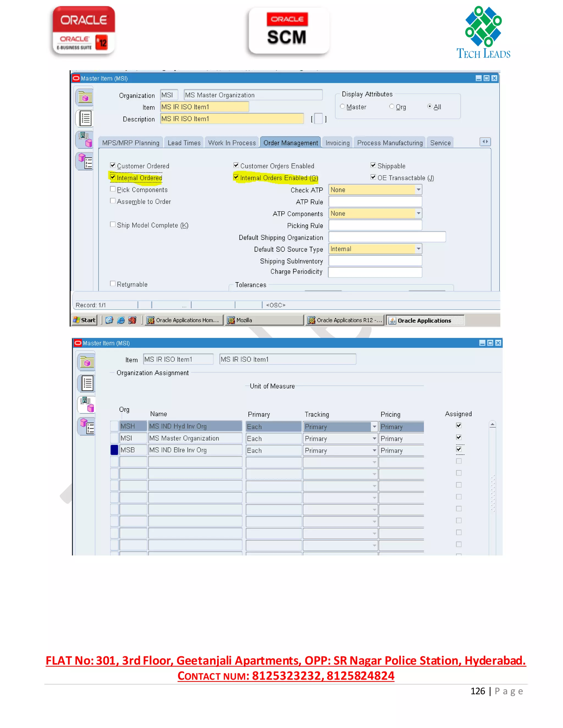
Task: Click the Internet Explorer quick-launch taskbar icon
Action: click(121, 320)
